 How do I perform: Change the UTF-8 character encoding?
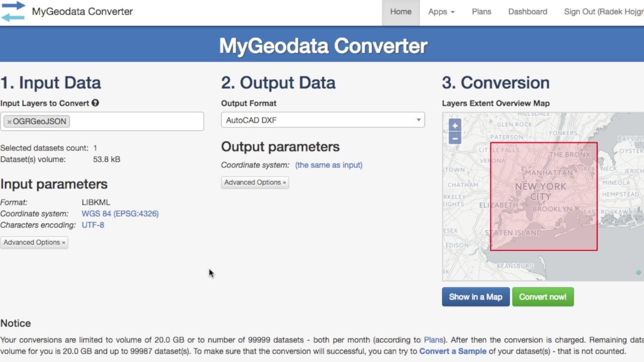coord(93,225)
